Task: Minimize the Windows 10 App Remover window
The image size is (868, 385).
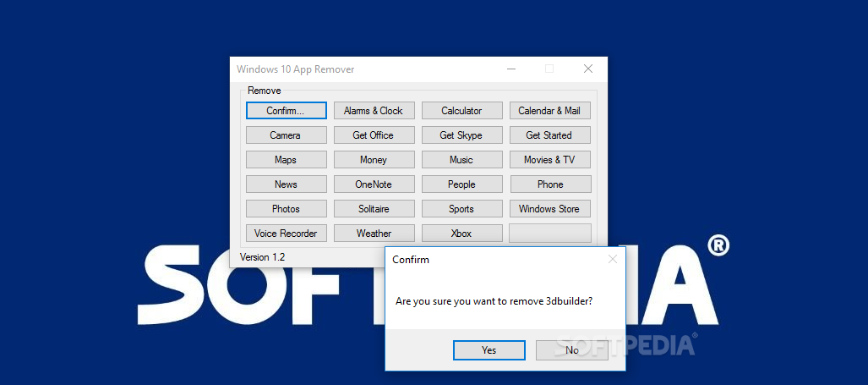Action: (511, 69)
